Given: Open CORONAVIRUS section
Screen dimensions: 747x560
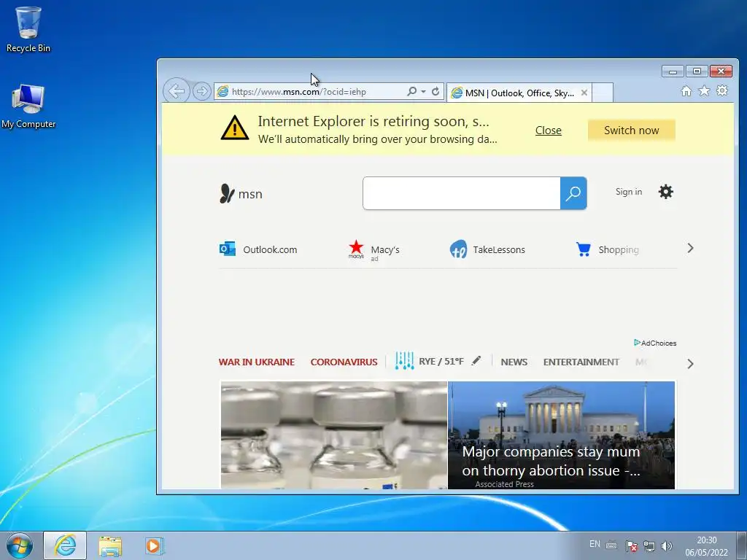Looking at the screenshot, I should tap(344, 362).
